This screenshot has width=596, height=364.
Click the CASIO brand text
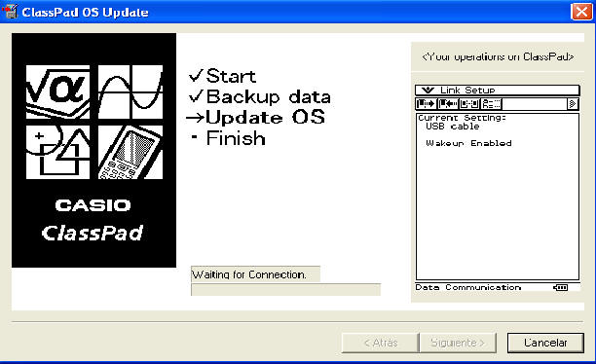click(93, 205)
